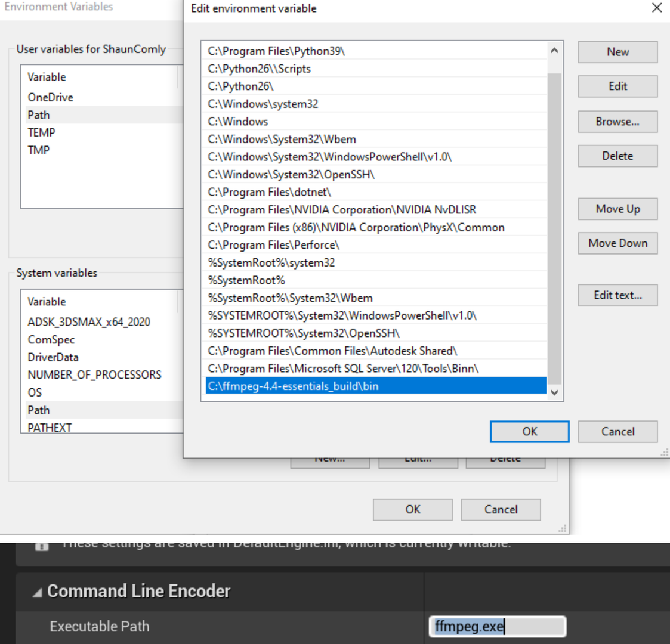Open the Edit text dialog

pyautogui.click(x=617, y=295)
